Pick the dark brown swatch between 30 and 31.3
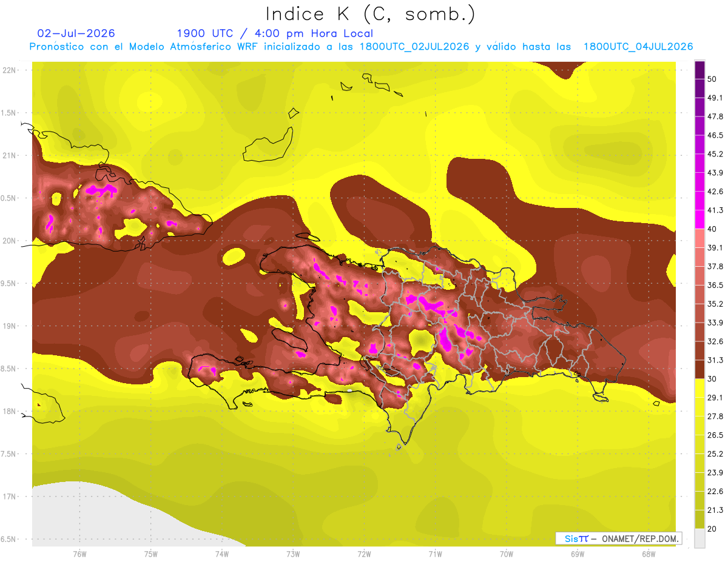 coord(699,369)
